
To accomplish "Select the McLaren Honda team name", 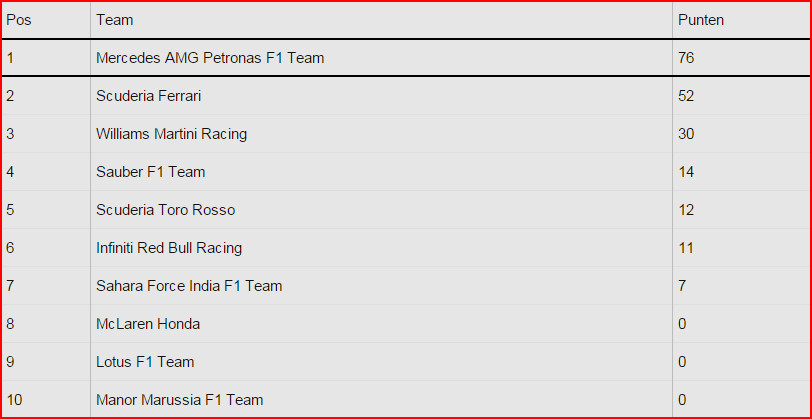I will (x=148, y=324).
